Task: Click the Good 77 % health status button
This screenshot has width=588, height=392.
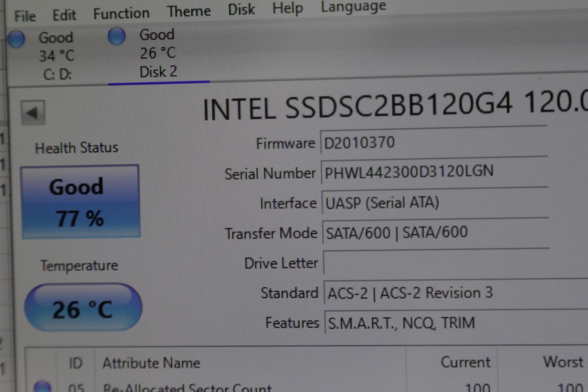Action: point(80,202)
